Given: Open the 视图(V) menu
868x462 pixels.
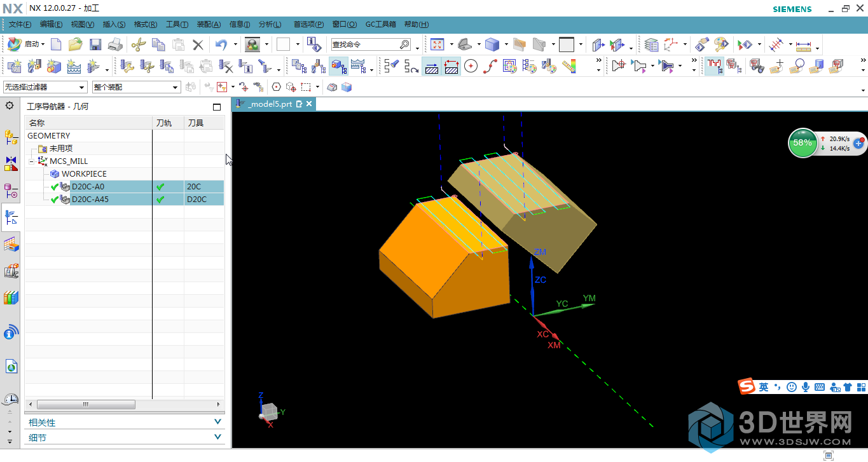Looking at the screenshot, I should tap(83, 24).
